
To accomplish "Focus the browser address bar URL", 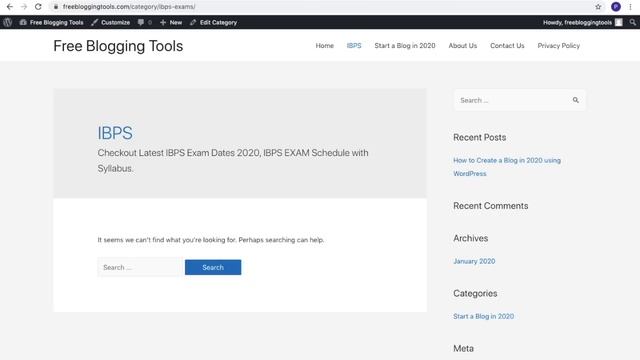I will point(129,7).
